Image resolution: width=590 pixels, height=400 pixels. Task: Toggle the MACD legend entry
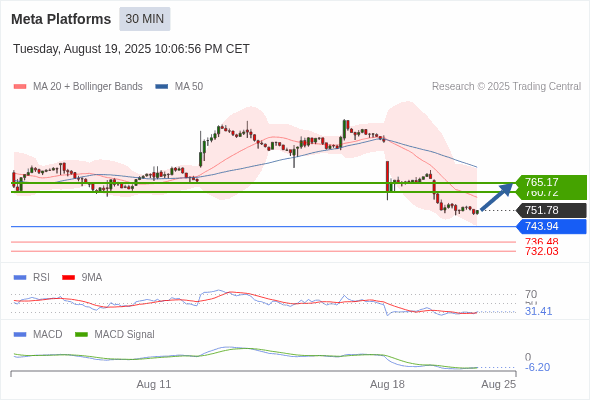click(x=38, y=334)
